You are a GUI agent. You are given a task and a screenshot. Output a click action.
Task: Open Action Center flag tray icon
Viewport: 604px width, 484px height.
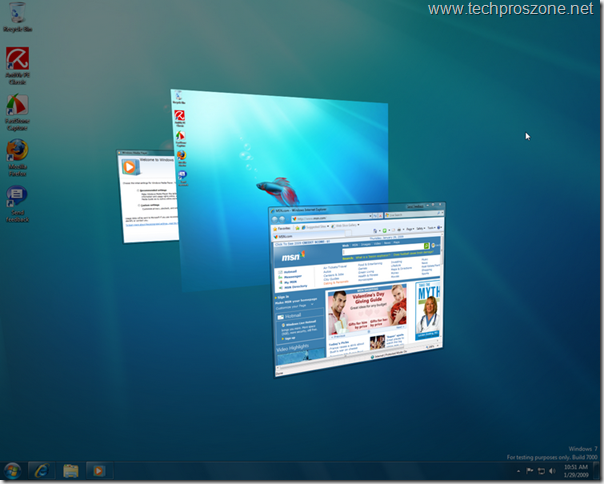click(530, 471)
